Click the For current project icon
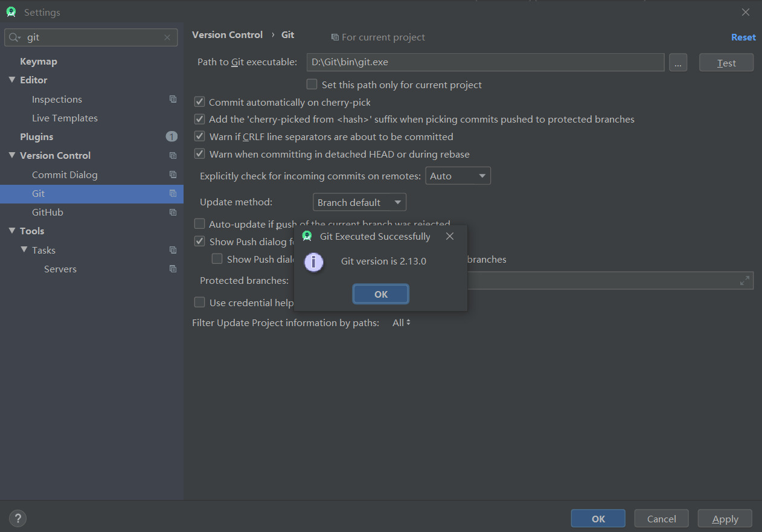The height and width of the screenshot is (532, 762). [335, 37]
